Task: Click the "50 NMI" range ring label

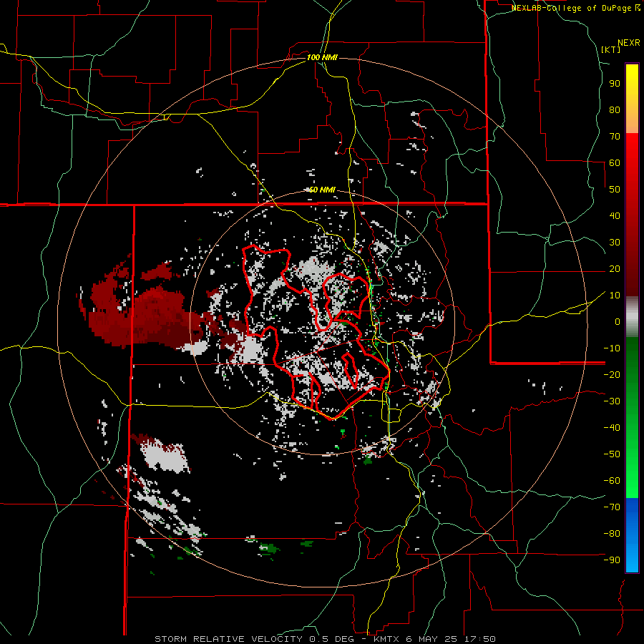Action: 322,190
